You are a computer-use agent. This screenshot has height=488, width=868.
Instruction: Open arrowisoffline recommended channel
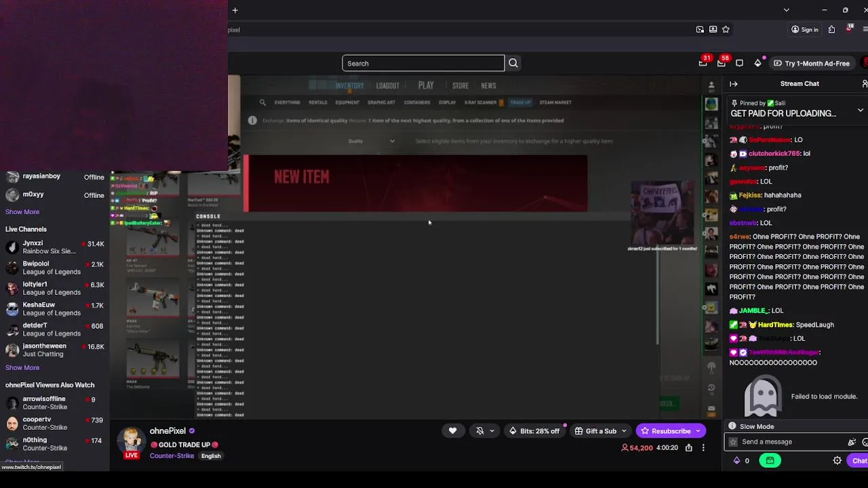[x=54, y=403]
